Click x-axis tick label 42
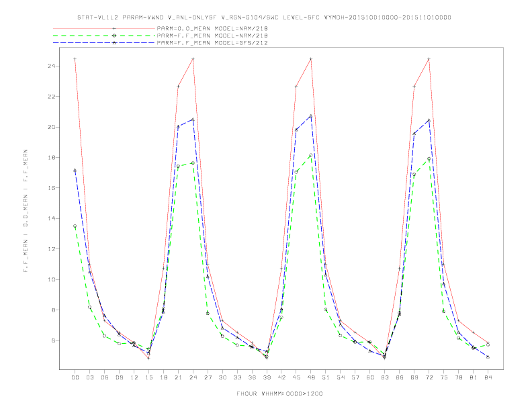Image resolution: width=532 pixels, height=411 pixels. (281, 377)
